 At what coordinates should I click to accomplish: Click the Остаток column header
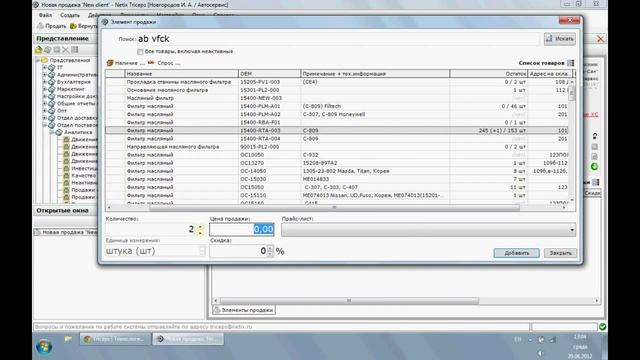(489, 74)
